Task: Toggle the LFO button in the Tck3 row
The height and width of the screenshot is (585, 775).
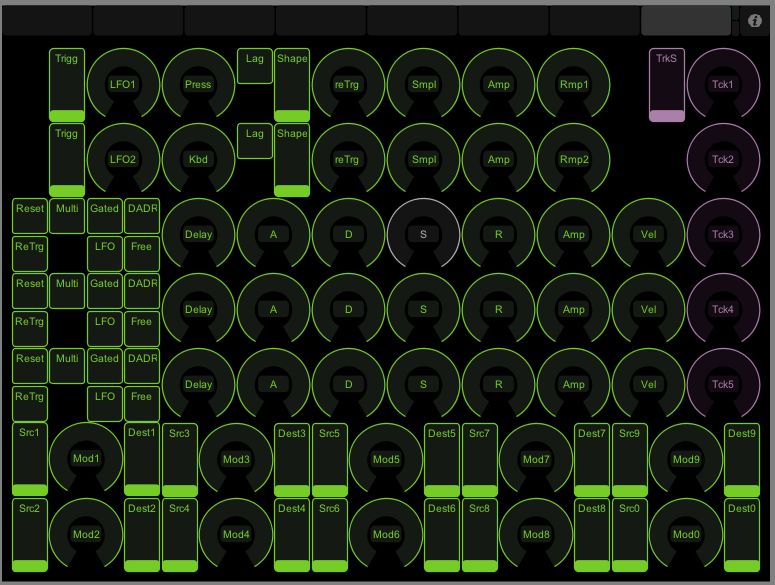Action: pos(104,253)
